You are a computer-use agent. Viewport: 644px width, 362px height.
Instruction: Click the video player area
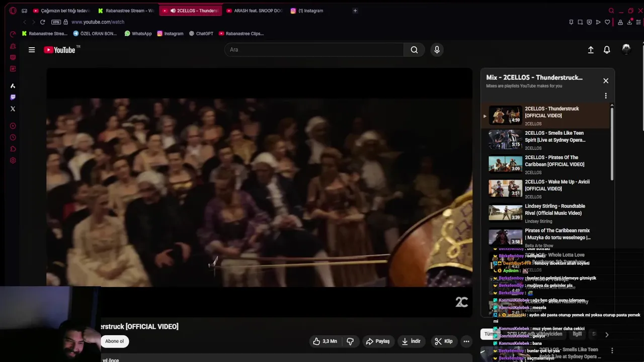point(259,193)
